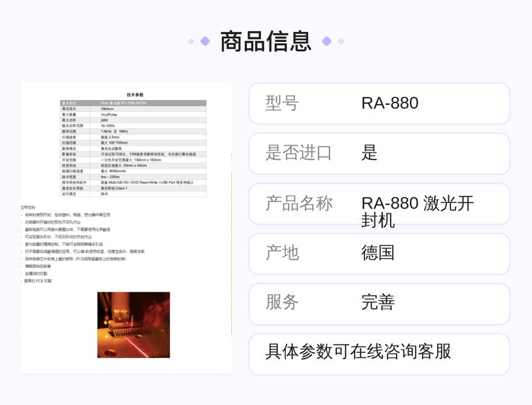Click the purple diamond left of 商品信息
532x405 pixels.
(205, 41)
